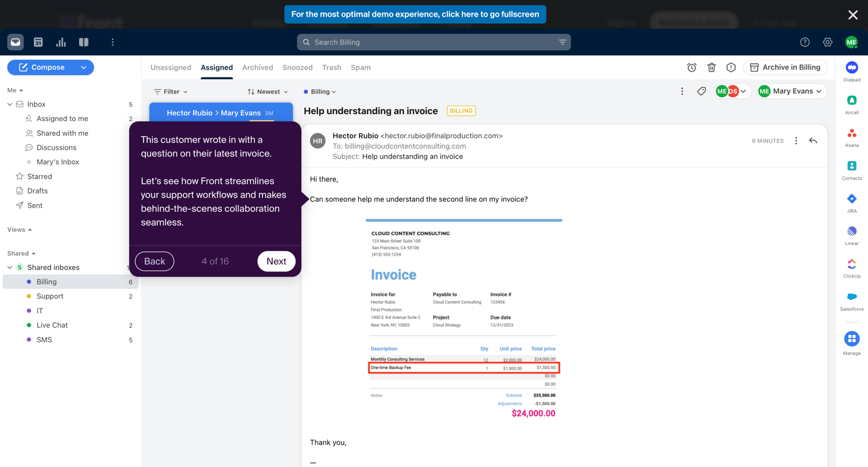The image size is (868, 467).
Task: Select the Hector Rubio conversation item
Action: (221, 112)
